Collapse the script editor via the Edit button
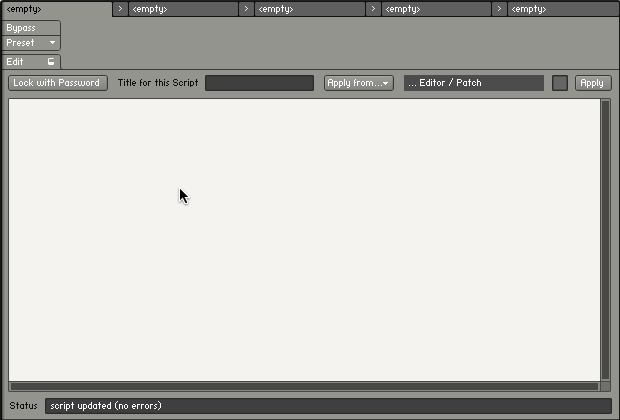Image resolution: width=620 pixels, height=420 pixels. 31,62
